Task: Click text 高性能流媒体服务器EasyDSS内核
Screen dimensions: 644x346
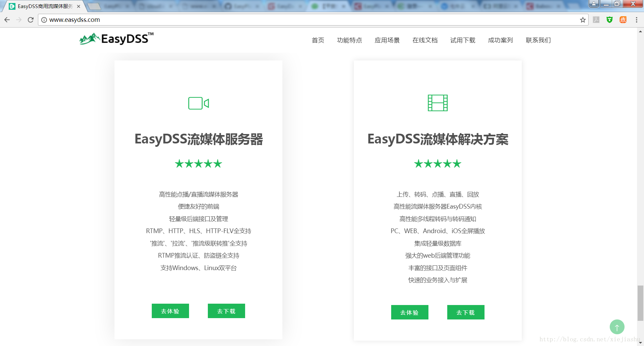Action: click(x=438, y=206)
